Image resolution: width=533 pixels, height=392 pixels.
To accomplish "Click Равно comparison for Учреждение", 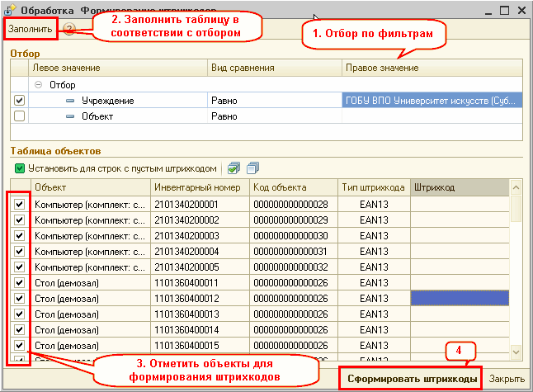I will (275, 101).
